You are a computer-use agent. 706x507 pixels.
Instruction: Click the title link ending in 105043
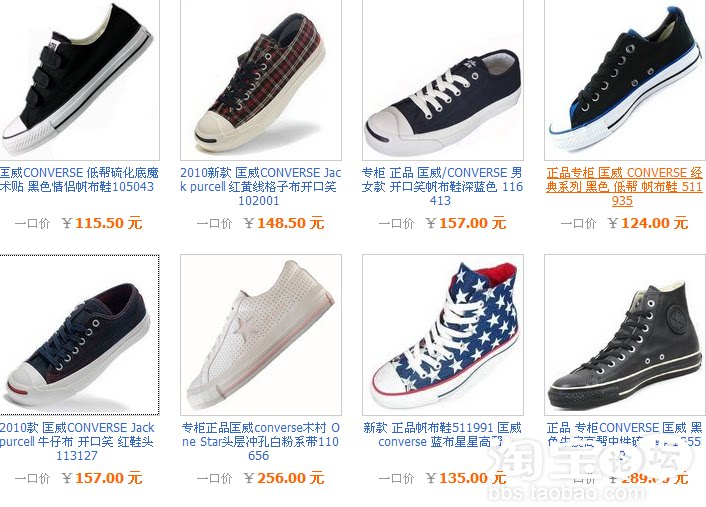coord(79,180)
